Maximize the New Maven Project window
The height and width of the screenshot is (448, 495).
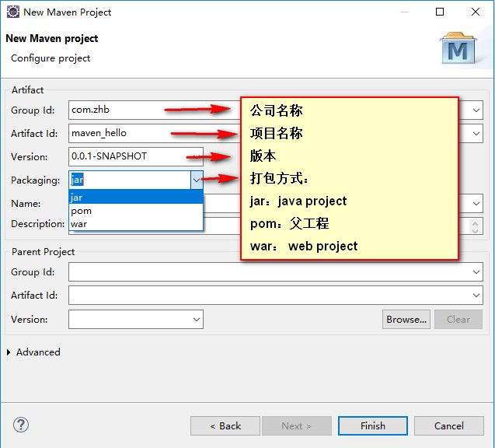point(440,12)
